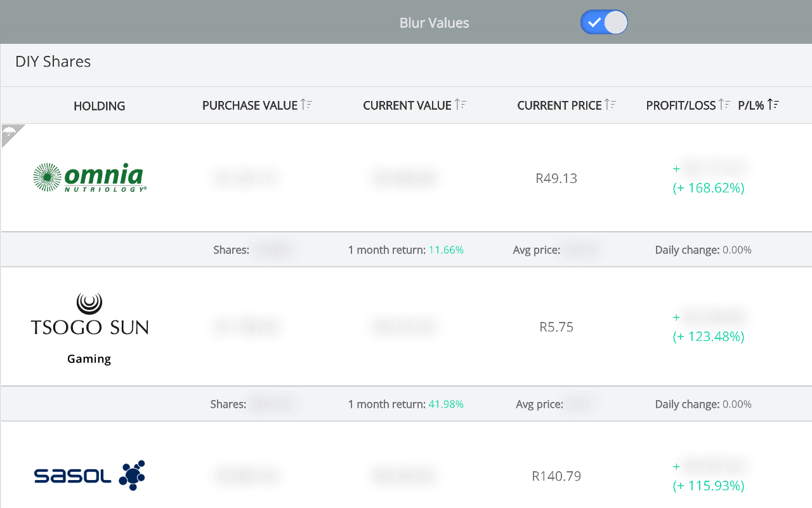812x508 pixels.
Task: Click Daily change 0.00% under Tsogo Sun
Action: 704,404
